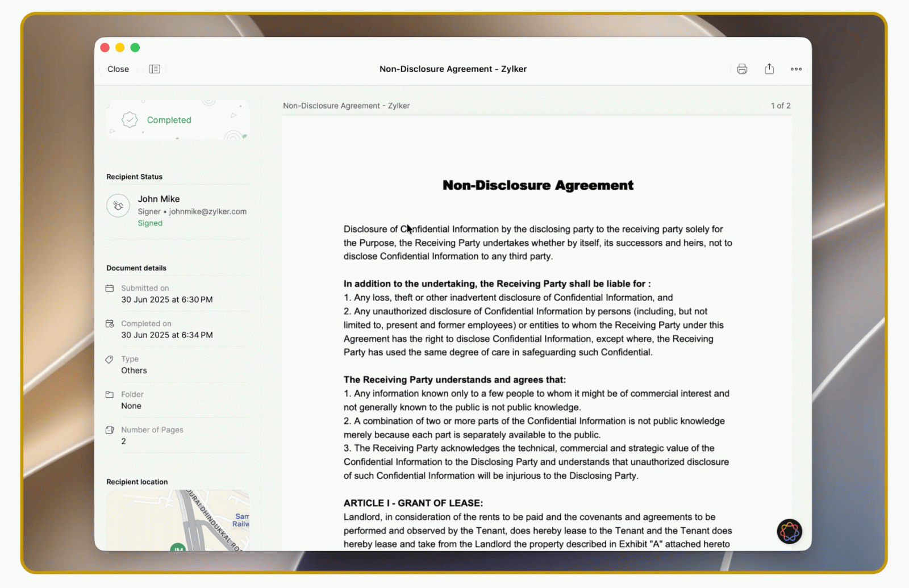This screenshot has width=909, height=588.
Task: Open the Recipient location map thumbnail
Action: click(178, 520)
